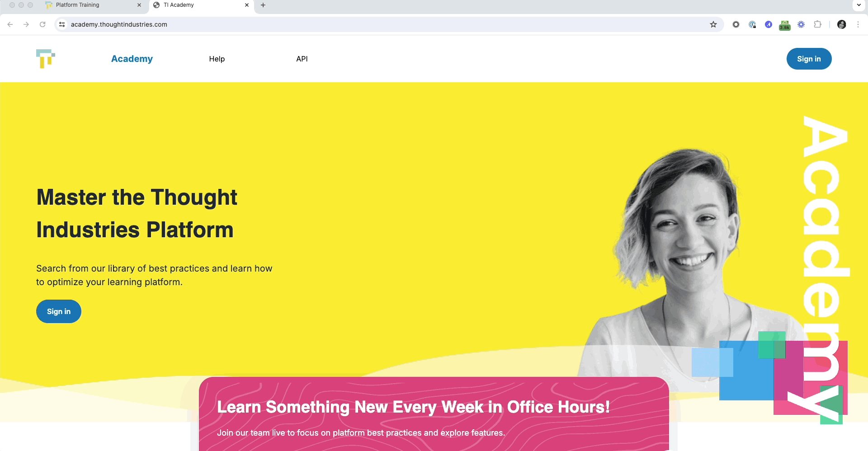Open the API navigation item
The image size is (868, 451).
[302, 59]
